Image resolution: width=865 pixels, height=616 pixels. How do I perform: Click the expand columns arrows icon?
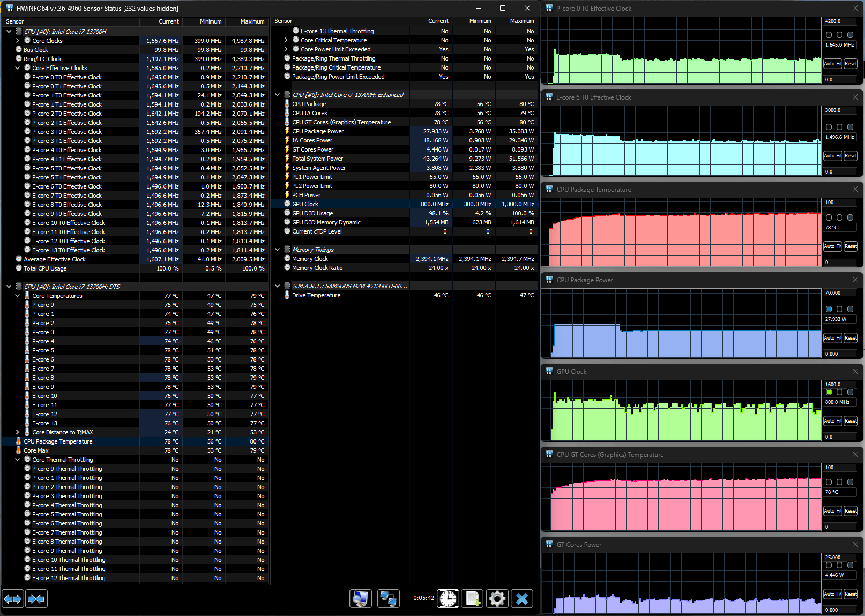click(13, 598)
